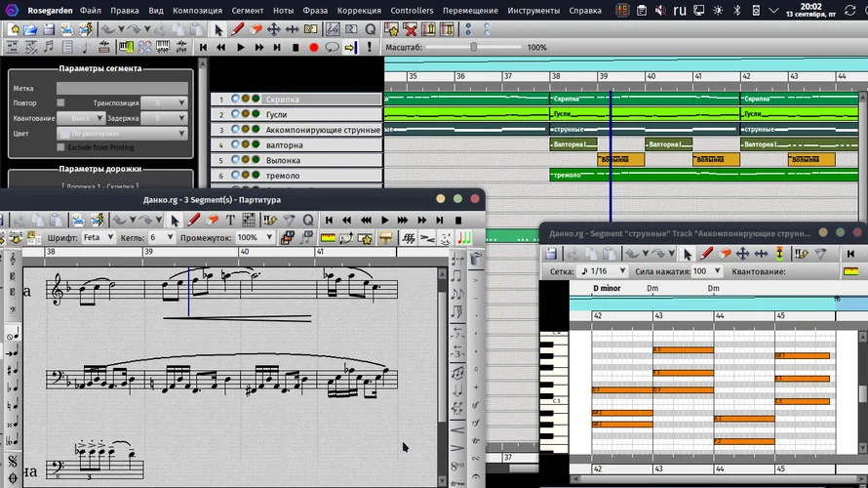Viewport: 868px width, 488px height.
Task: Select the eraser tool in main toolbar
Action: [x=256, y=29]
